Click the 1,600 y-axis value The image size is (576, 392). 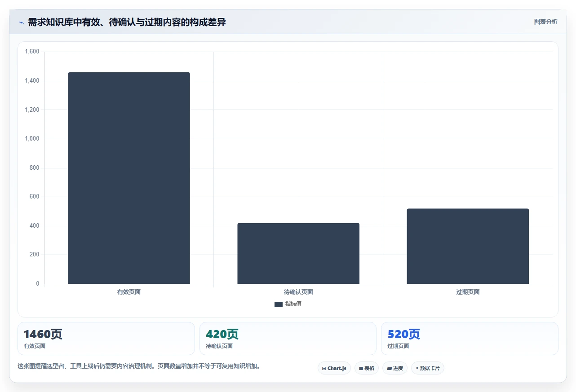click(32, 52)
